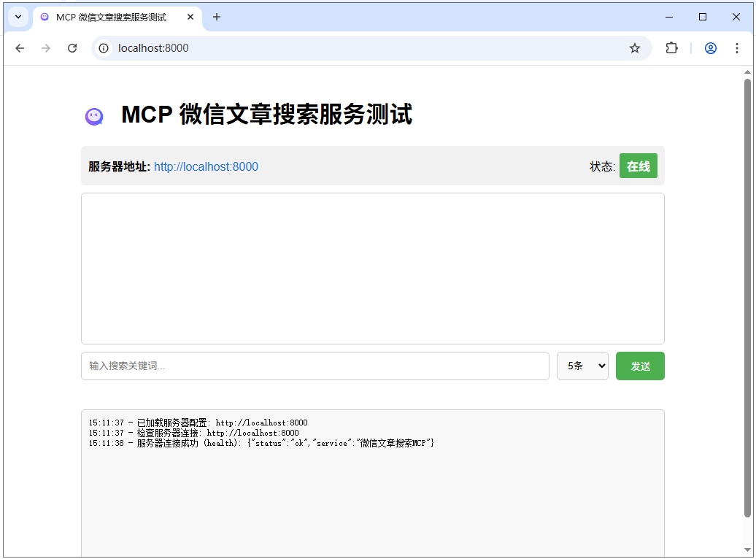Click the 发送 send button
The height and width of the screenshot is (559, 756).
pyautogui.click(x=640, y=366)
